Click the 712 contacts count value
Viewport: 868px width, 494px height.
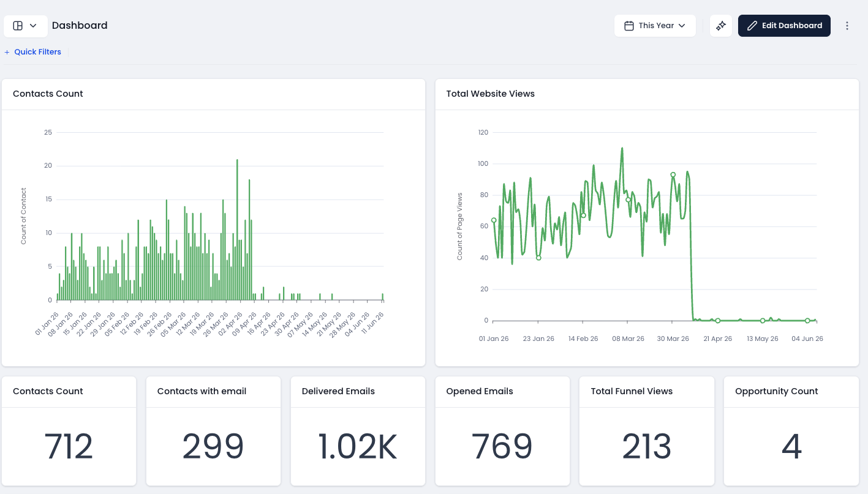[x=69, y=446]
